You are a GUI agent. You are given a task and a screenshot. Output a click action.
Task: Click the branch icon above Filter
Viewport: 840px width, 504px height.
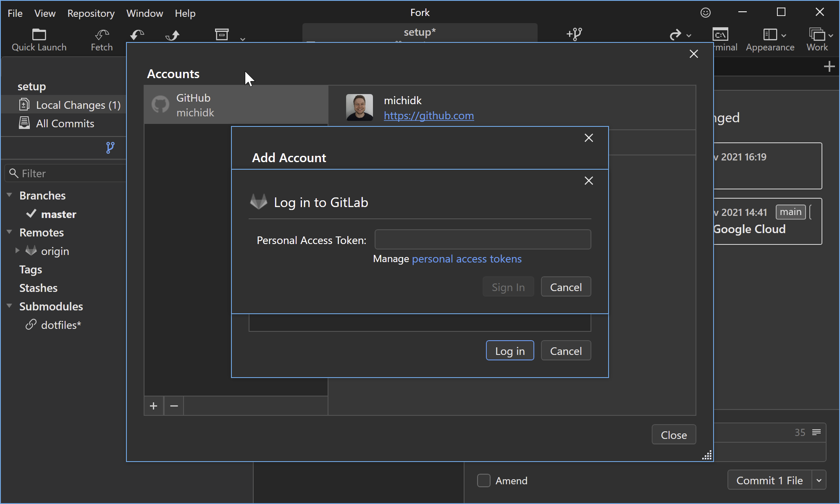(110, 147)
